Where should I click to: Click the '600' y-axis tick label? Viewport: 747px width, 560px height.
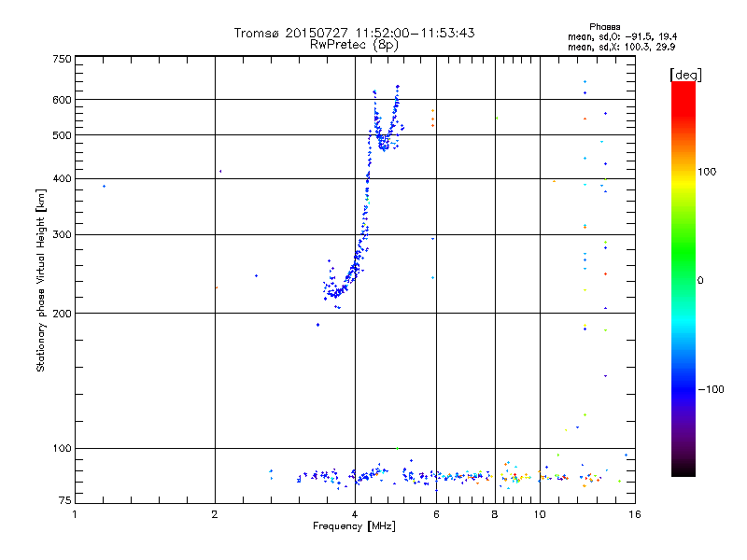tap(62, 100)
